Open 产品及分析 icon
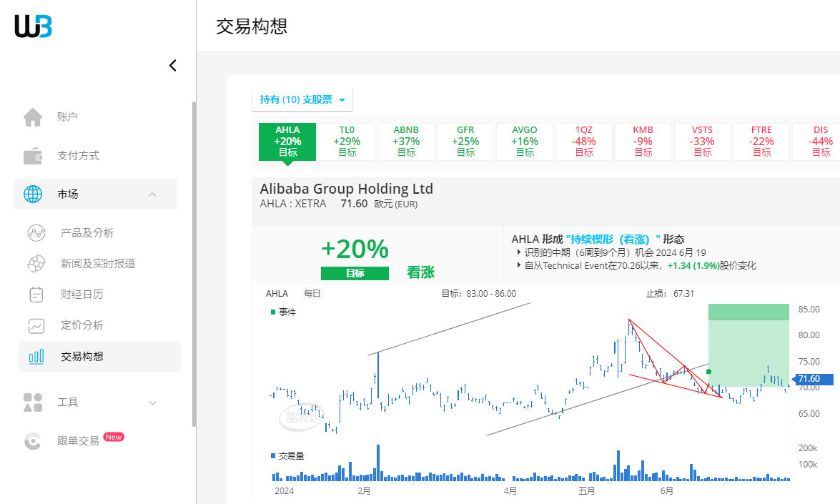Viewport: 840px width, 504px height. tap(36, 233)
